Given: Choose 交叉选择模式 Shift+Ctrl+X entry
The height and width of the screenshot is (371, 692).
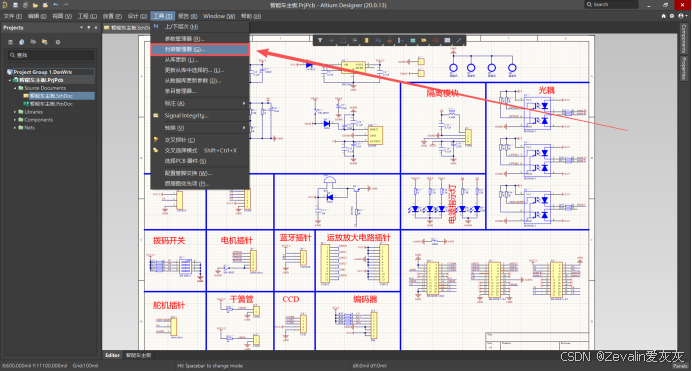Looking at the screenshot, I should (x=200, y=150).
